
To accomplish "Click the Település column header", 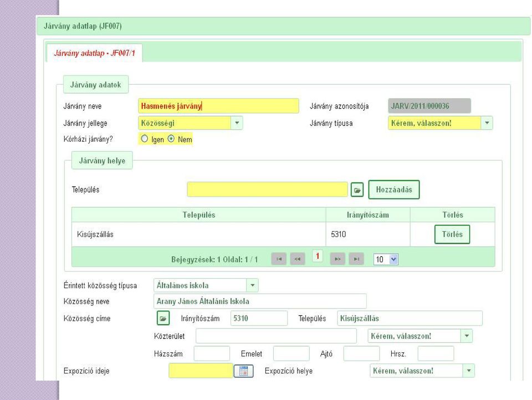I will point(199,215).
